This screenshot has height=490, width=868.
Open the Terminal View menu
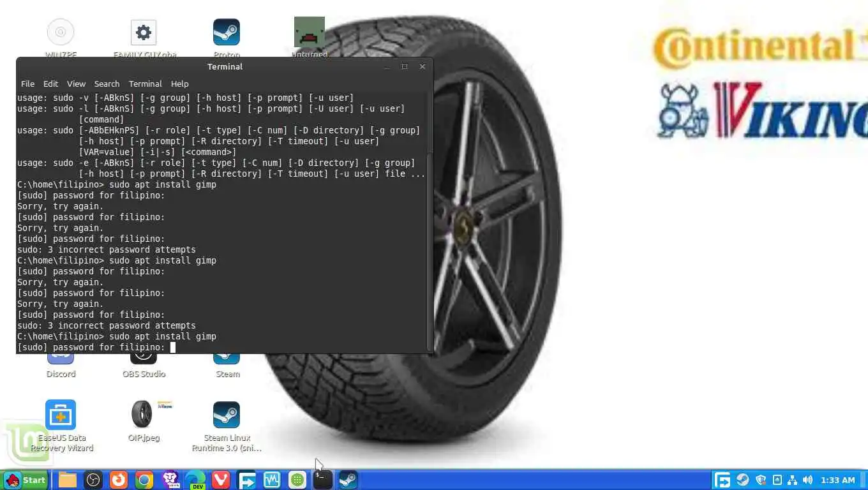(x=76, y=84)
